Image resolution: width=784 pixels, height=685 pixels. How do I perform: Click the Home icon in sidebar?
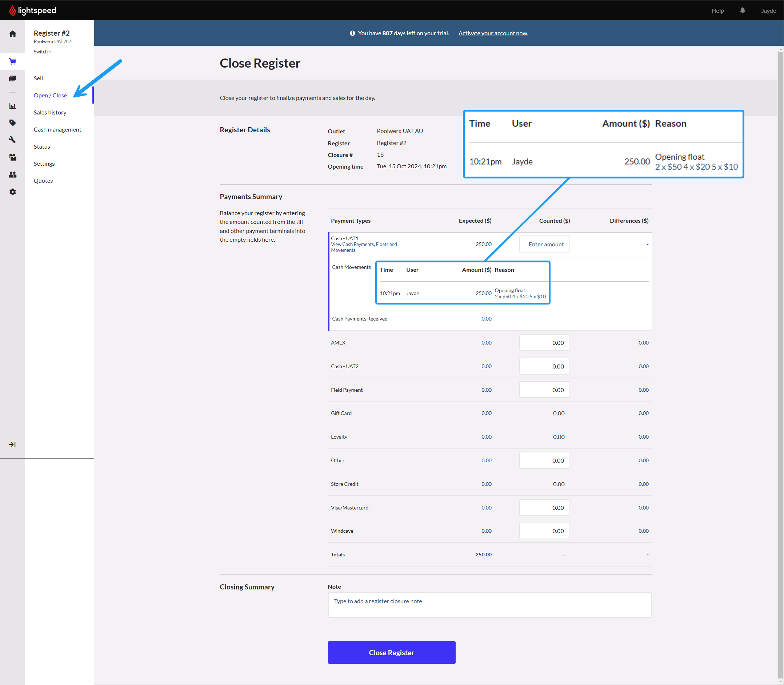pos(13,34)
